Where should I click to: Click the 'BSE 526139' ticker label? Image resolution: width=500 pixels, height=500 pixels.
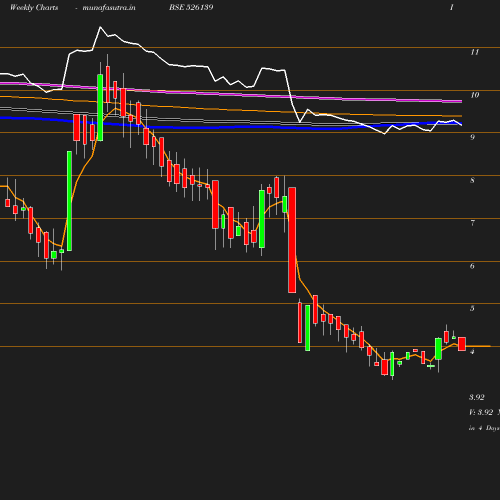click(x=191, y=7)
